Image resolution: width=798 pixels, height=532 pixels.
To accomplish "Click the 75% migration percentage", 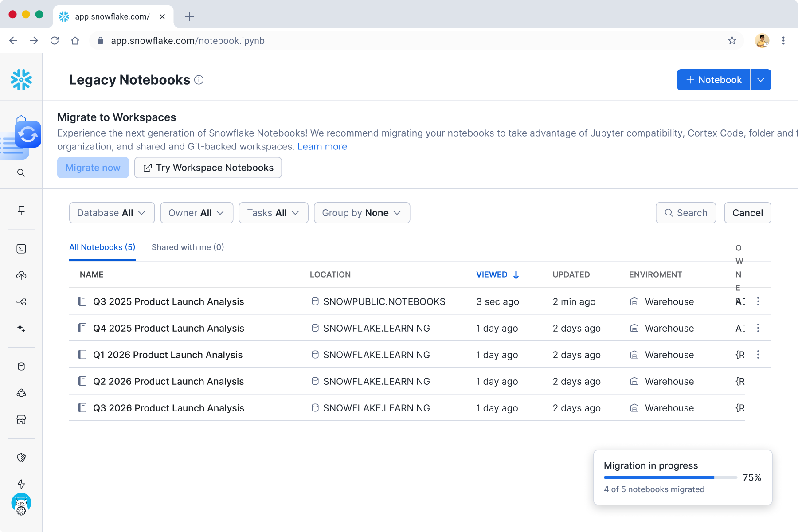I will click(752, 477).
